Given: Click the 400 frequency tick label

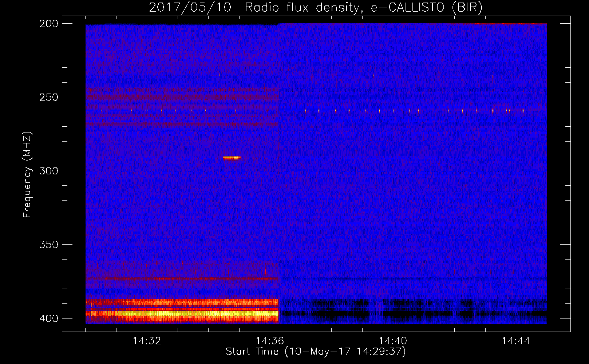Looking at the screenshot, I should [49, 318].
